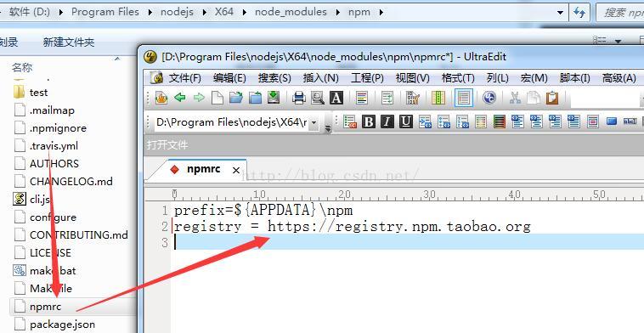
Task: Expand arrow after npm in address bar
Action: 381,12
